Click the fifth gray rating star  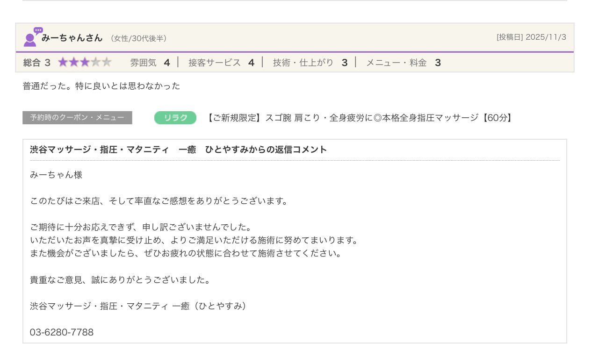coord(107,63)
